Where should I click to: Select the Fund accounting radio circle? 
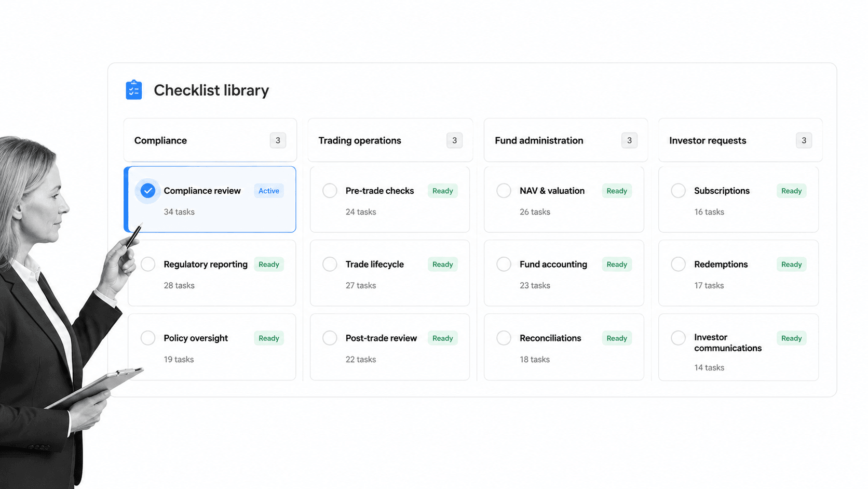coord(504,264)
